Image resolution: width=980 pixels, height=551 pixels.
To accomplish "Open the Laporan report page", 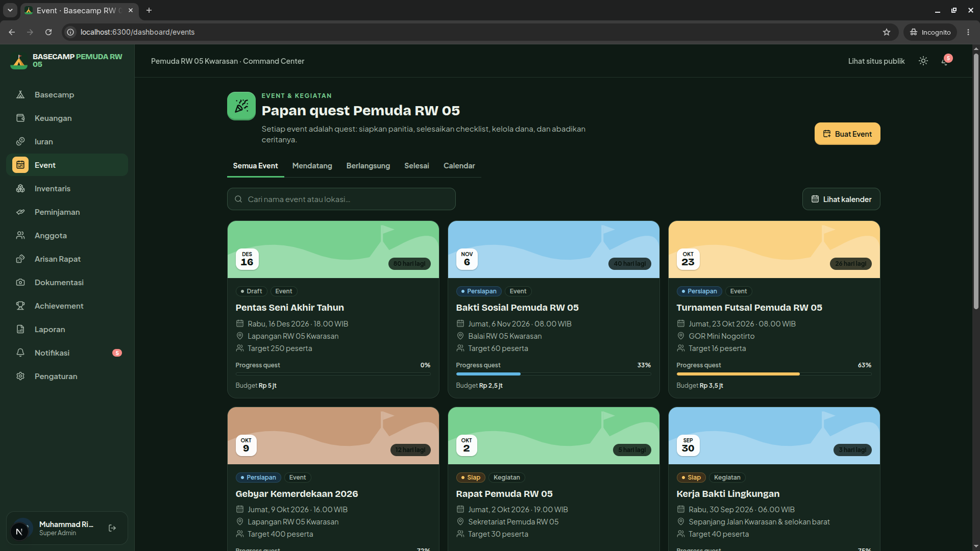I will click(x=67, y=330).
